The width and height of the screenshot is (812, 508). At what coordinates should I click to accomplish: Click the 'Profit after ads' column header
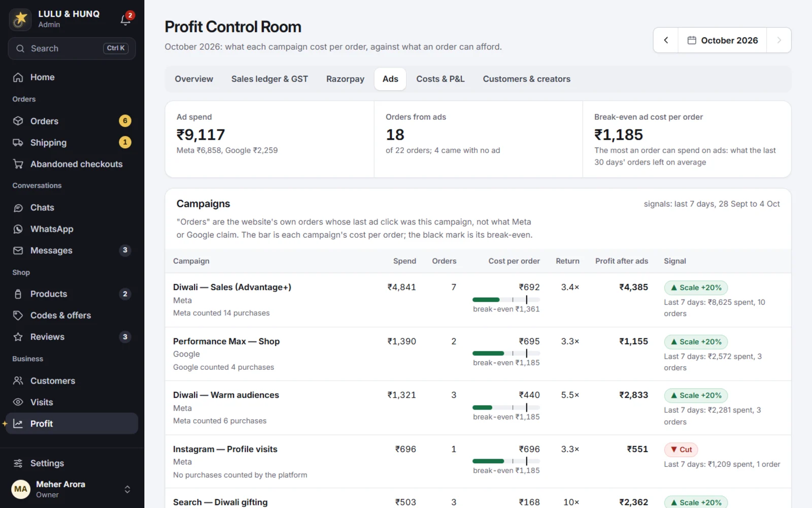click(x=622, y=261)
